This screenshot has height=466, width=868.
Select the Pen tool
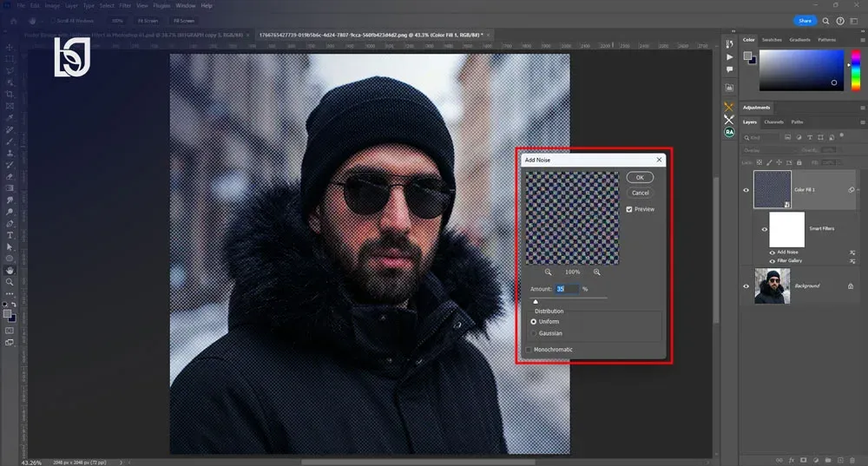tap(10, 224)
